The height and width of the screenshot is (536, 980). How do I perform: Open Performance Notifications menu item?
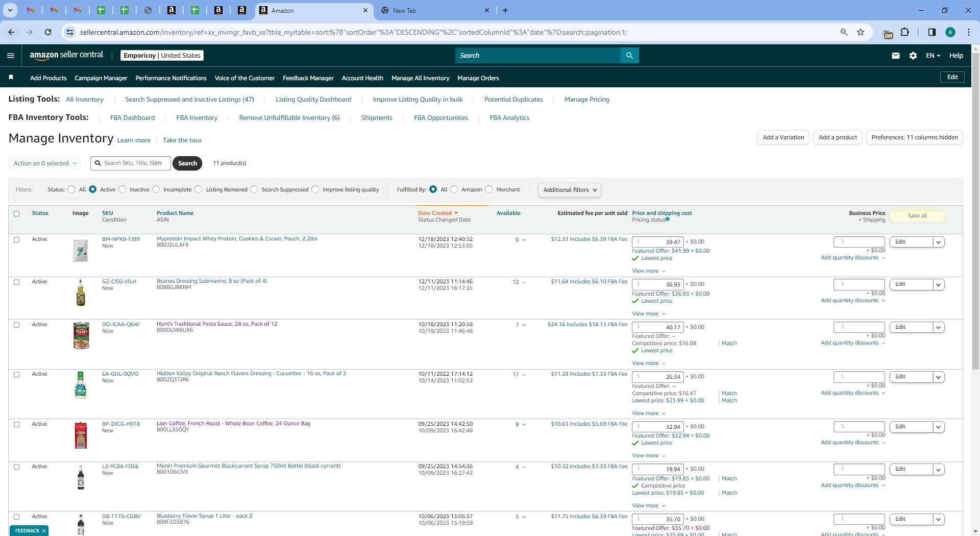[171, 78]
